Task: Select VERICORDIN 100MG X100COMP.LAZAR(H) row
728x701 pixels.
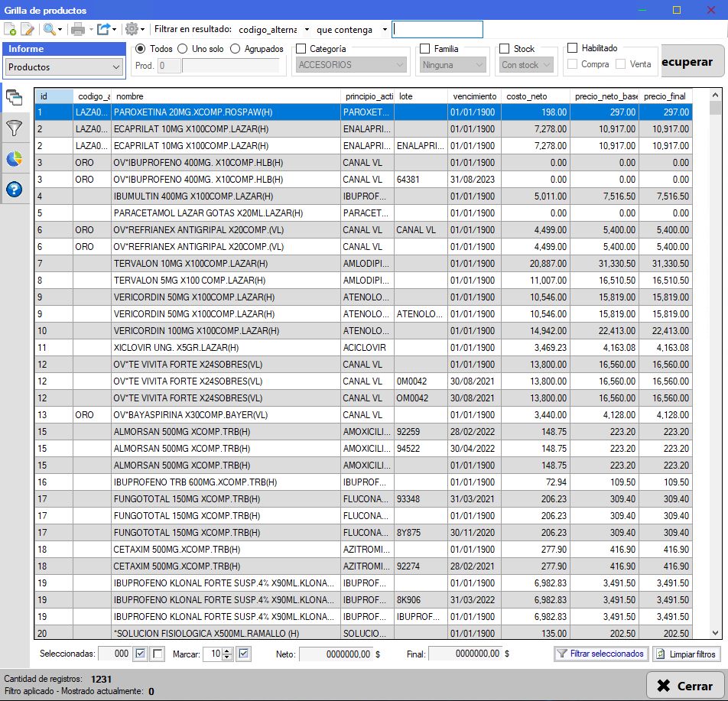Action: click(x=363, y=330)
